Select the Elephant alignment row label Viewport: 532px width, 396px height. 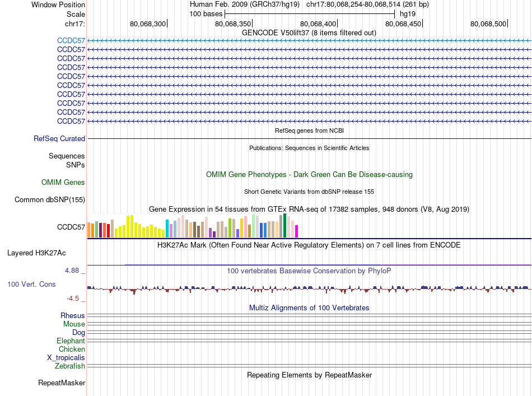tap(71, 341)
